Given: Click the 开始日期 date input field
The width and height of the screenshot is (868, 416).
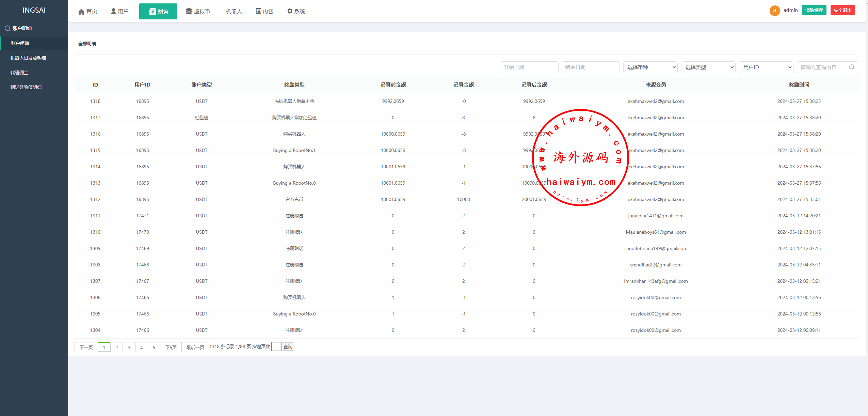Looking at the screenshot, I should (529, 66).
